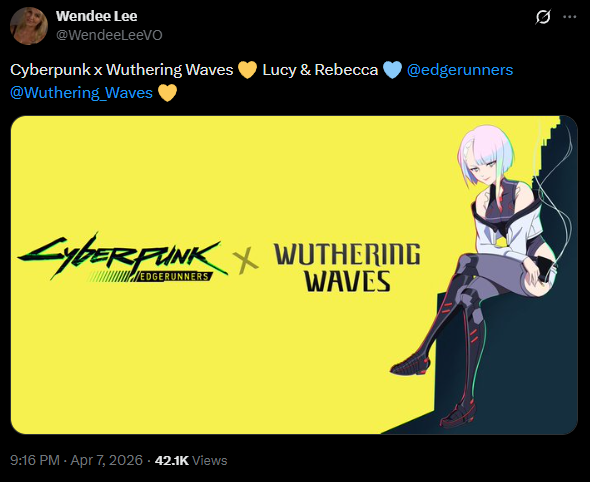Click the 'Cyberpunk x Wuthering Waves' tweet text
This screenshot has width=590, height=482.
click(x=122, y=70)
